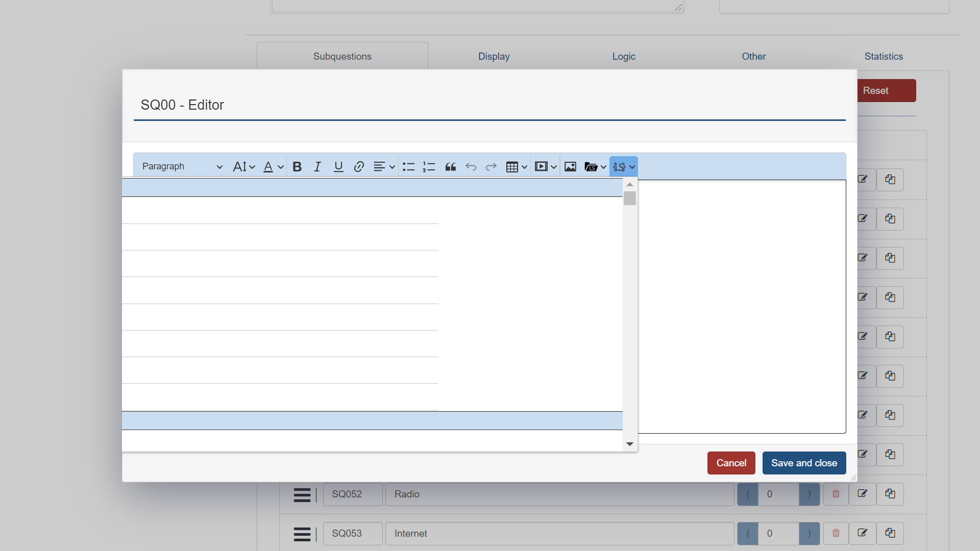Insert a bulleted list

[408, 167]
